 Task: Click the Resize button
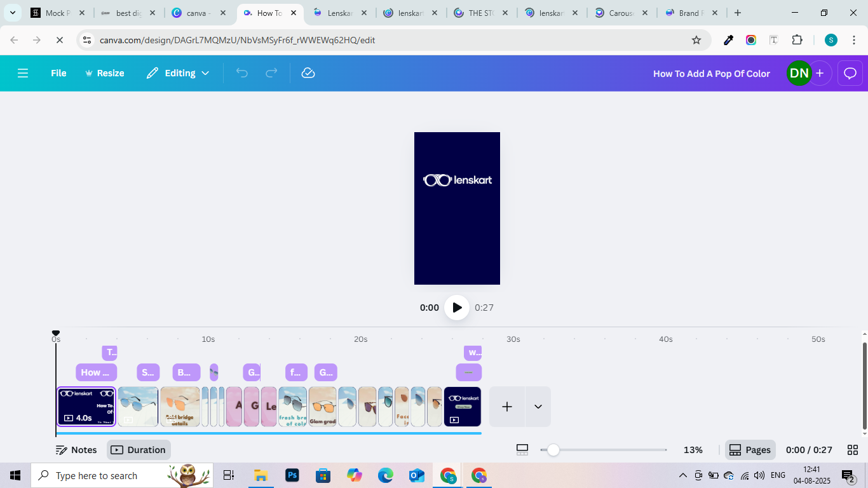point(105,73)
